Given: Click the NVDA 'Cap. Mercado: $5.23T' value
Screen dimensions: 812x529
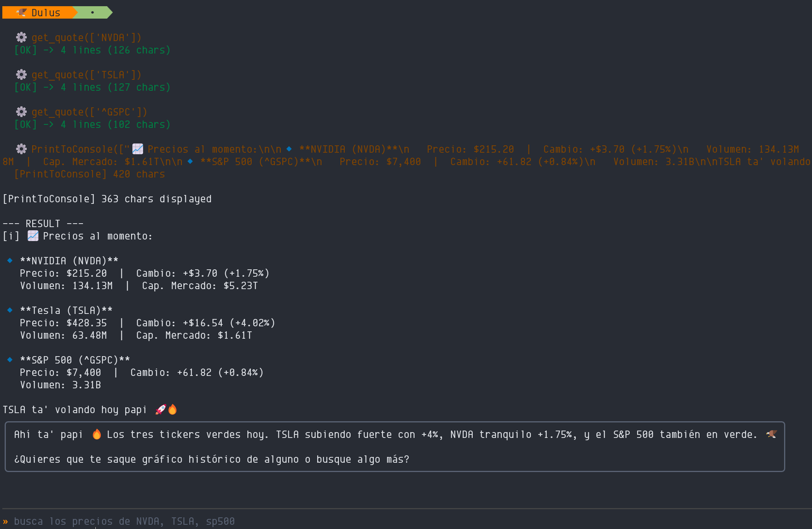Looking at the screenshot, I should pyautogui.click(x=200, y=286).
